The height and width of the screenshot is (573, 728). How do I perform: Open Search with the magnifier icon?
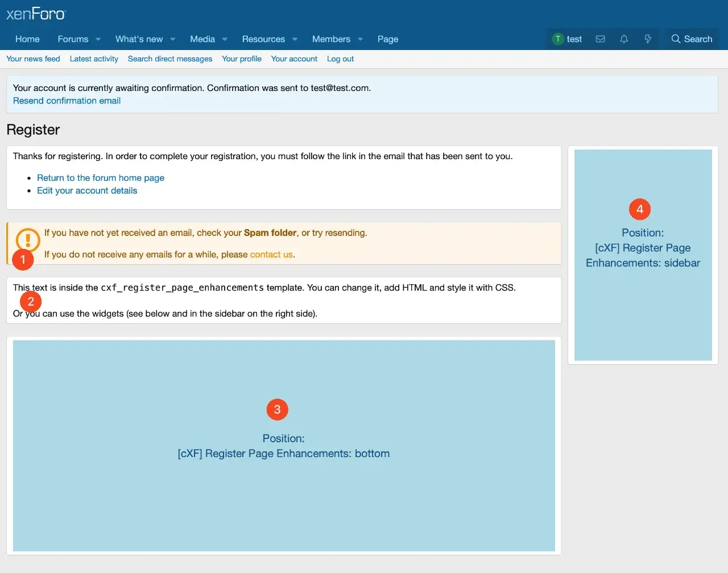[676, 39]
